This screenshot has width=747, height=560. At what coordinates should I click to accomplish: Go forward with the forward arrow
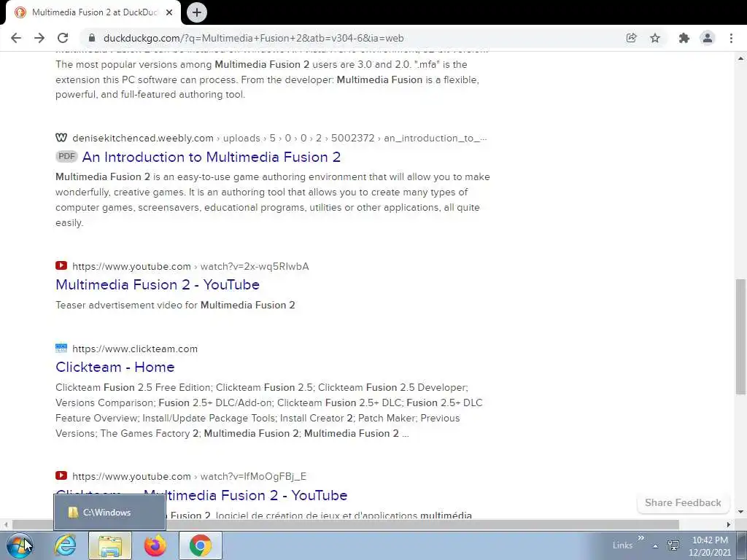click(x=39, y=38)
